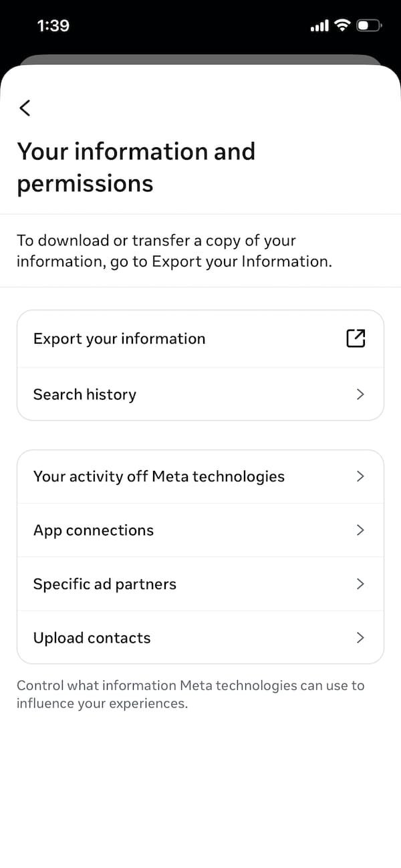Navigate back using the top-left navigation control
401x868 pixels.
[25, 108]
